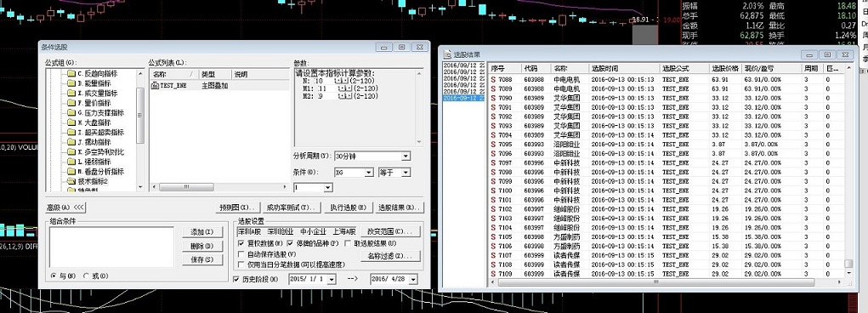Toggle the 停牌的品种 checkbox
The image size is (868, 313).
(x=291, y=243)
